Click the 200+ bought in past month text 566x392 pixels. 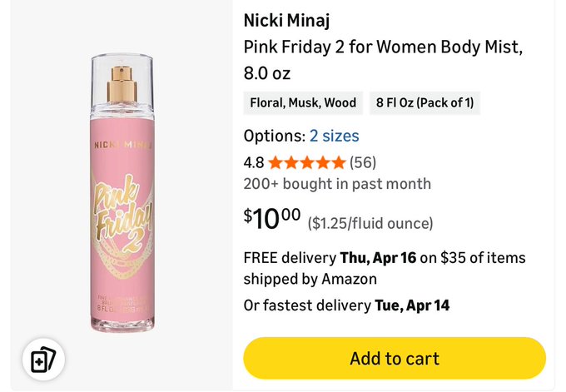tap(337, 184)
